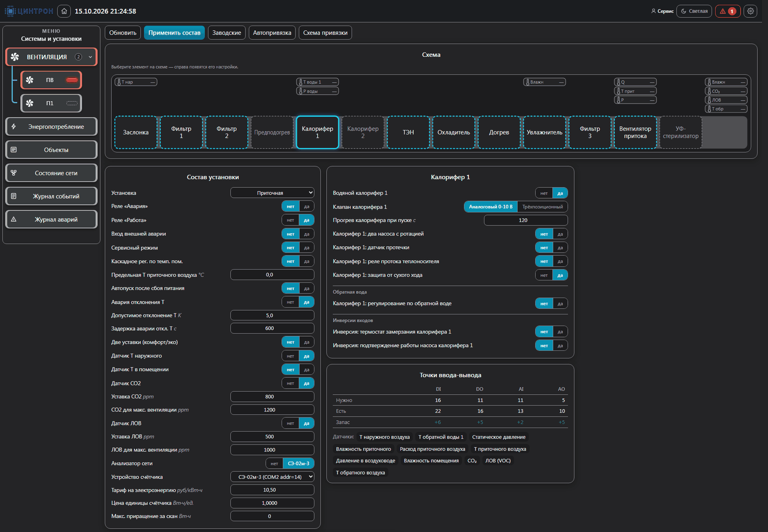Select the ТЭН block in scheme
The image size is (768, 532).
pyautogui.click(x=408, y=132)
